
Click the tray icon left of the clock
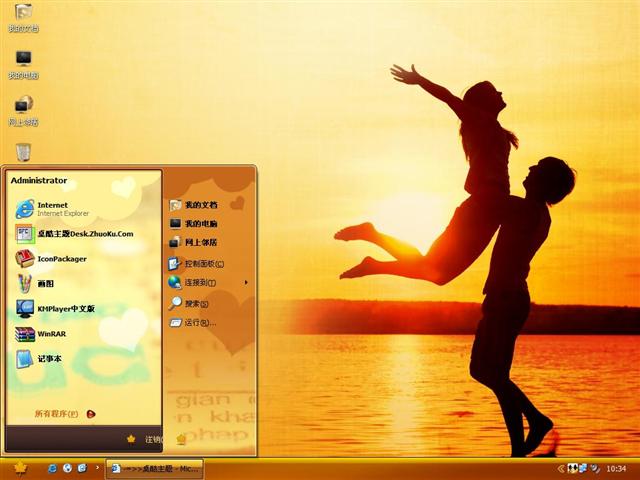pos(595,468)
